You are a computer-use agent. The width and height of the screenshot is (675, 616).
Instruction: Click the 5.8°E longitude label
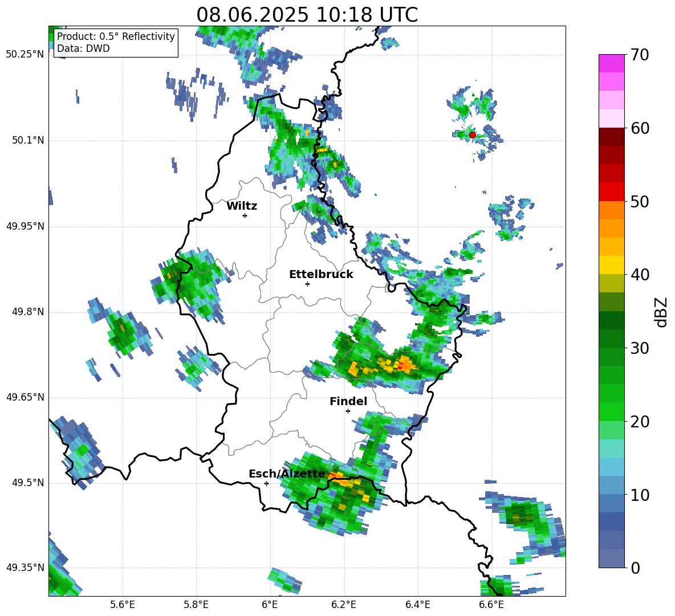pyautogui.click(x=196, y=605)
